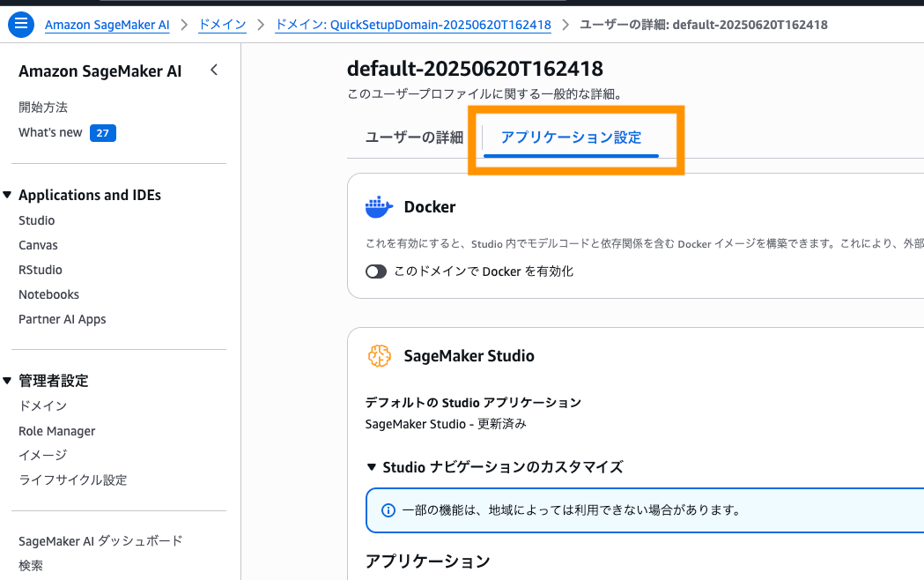Open Studio in the sidebar
The width and height of the screenshot is (924, 580).
pyautogui.click(x=36, y=220)
